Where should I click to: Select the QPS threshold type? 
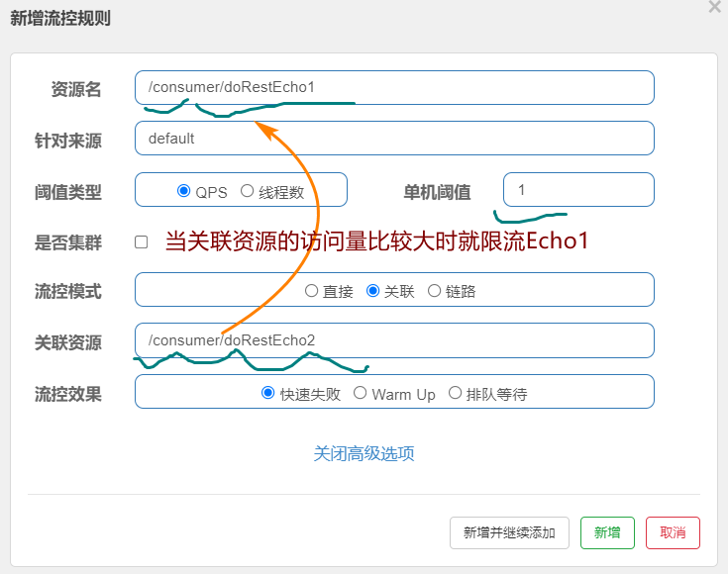tap(184, 191)
